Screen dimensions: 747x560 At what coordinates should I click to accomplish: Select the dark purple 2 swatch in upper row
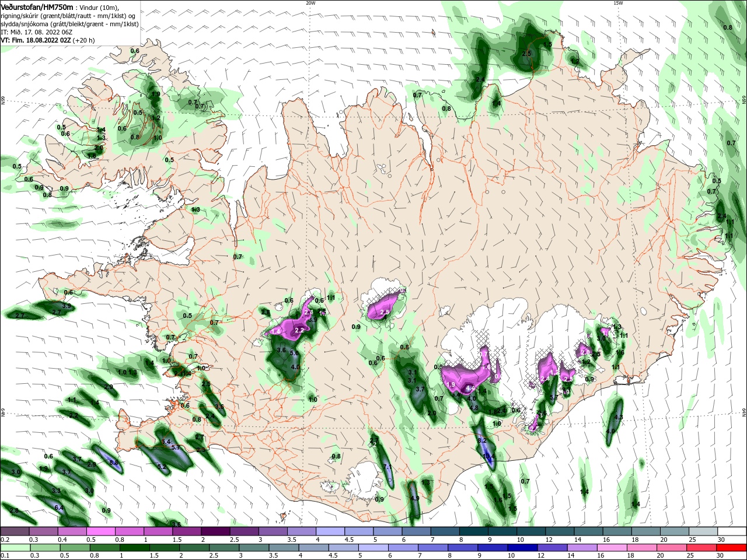(x=215, y=531)
